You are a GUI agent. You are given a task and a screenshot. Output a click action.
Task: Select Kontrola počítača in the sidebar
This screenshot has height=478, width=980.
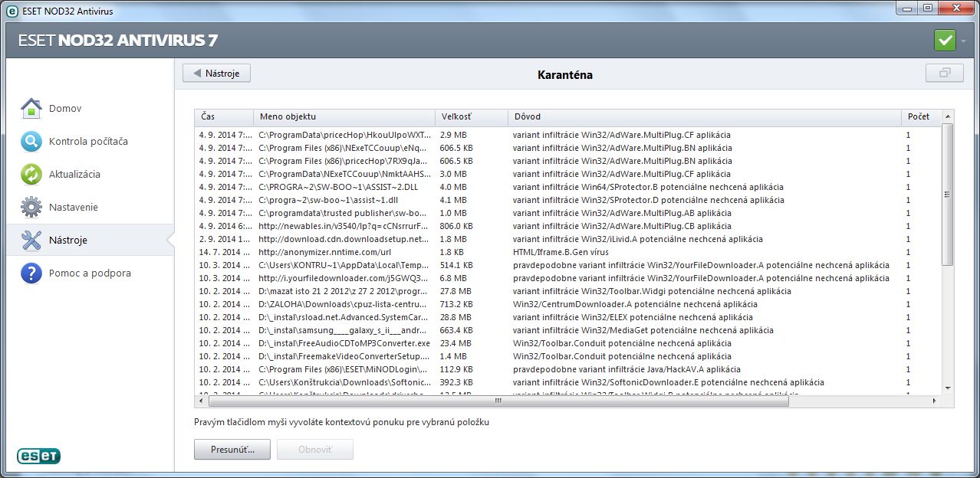(88, 142)
